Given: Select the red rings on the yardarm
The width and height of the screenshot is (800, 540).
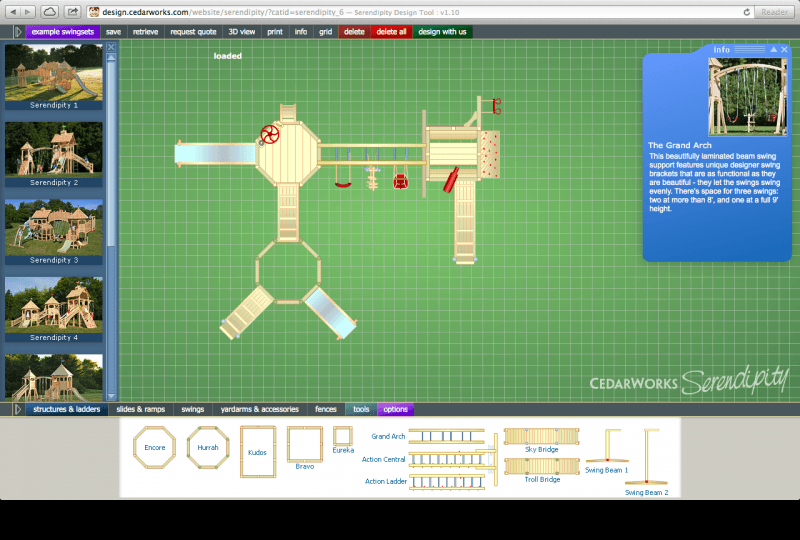Looking at the screenshot, I should [496, 106].
